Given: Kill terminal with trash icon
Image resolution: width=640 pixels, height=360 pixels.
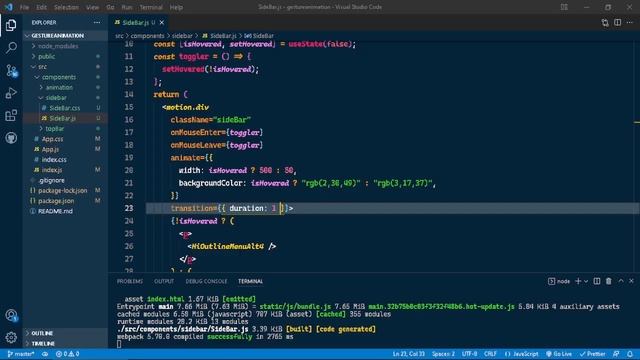Looking at the screenshot, I should [609, 281].
